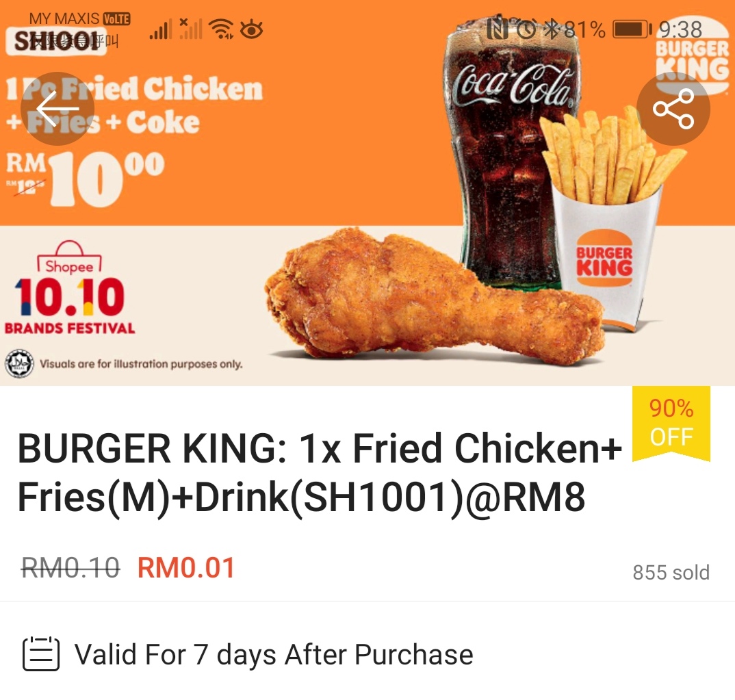This screenshot has width=735, height=700.
Task: Tap the Shopee 10.10 Brands Festival logo
Action: pyautogui.click(x=69, y=287)
